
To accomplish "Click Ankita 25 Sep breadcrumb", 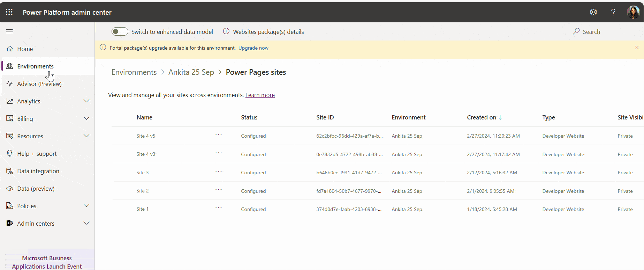I will pyautogui.click(x=191, y=72).
